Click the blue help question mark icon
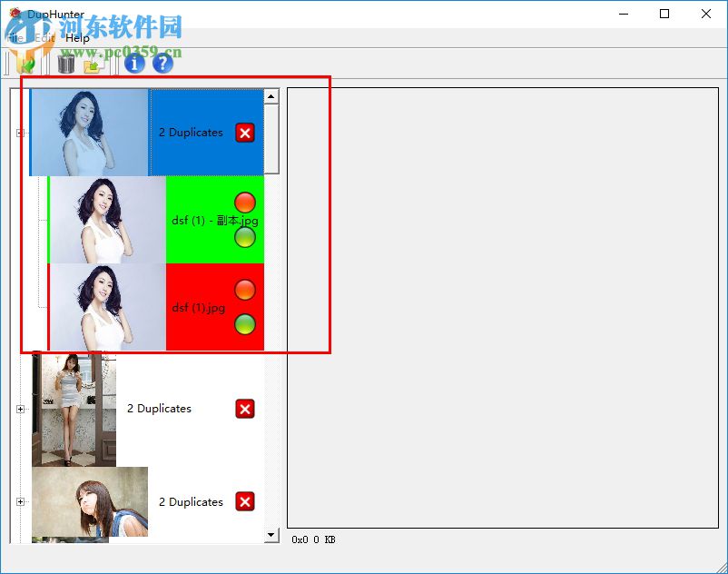 click(x=161, y=64)
